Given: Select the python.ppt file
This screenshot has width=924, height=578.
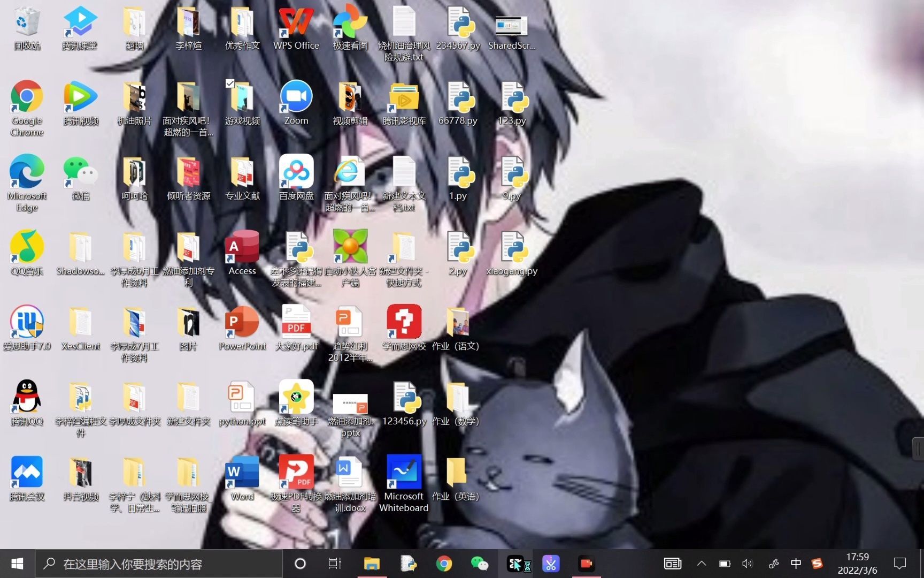Looking at the screenshot, I should click(242, 402).
